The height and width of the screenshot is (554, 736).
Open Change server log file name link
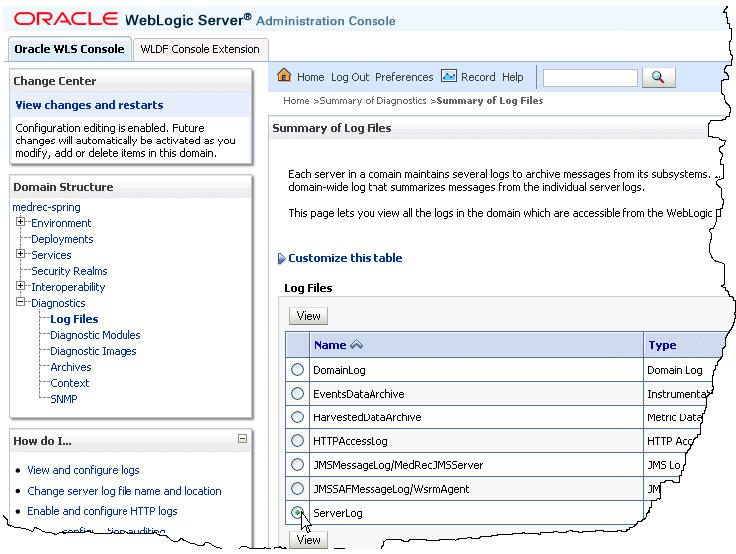click(124, 491)
